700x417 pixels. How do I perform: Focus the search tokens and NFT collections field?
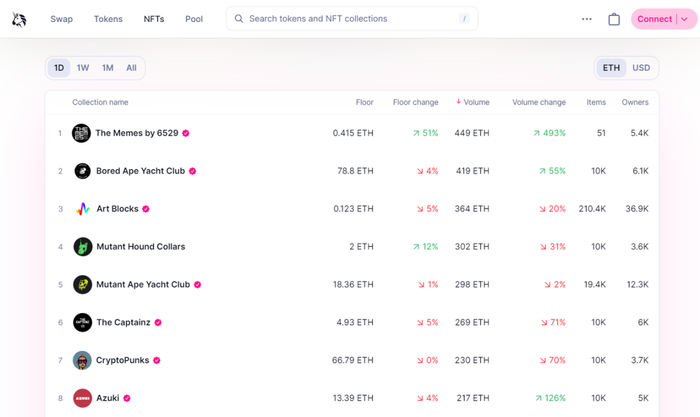[x=351, y=19]
